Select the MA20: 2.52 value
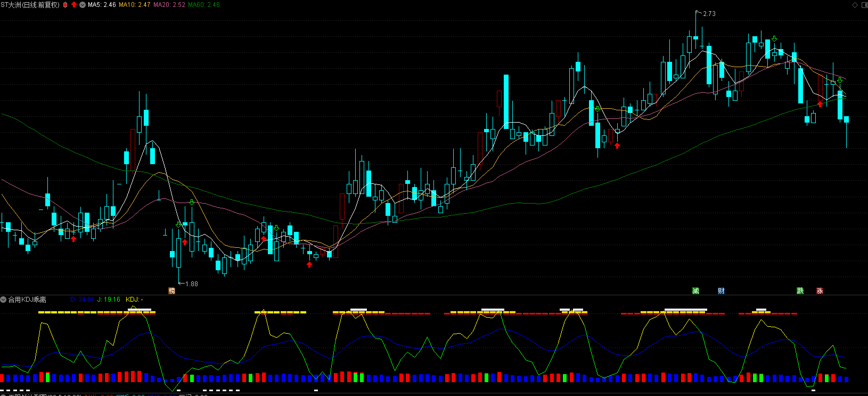 169,5
